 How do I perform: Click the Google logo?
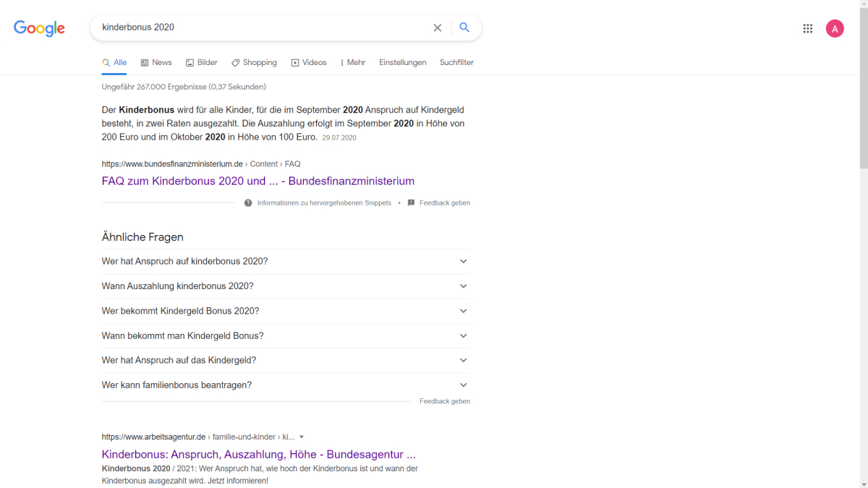click(x=39, y=28)
